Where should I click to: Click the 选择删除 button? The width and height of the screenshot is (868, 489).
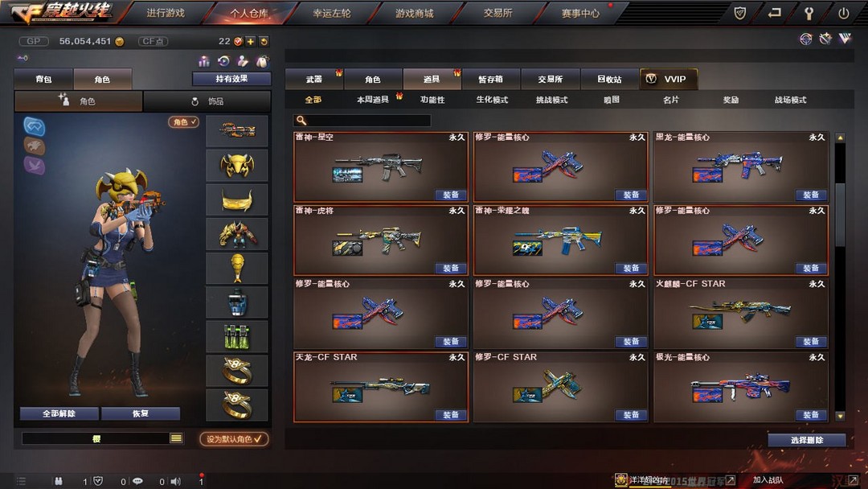pyautogui.click(x=807, y=440)
